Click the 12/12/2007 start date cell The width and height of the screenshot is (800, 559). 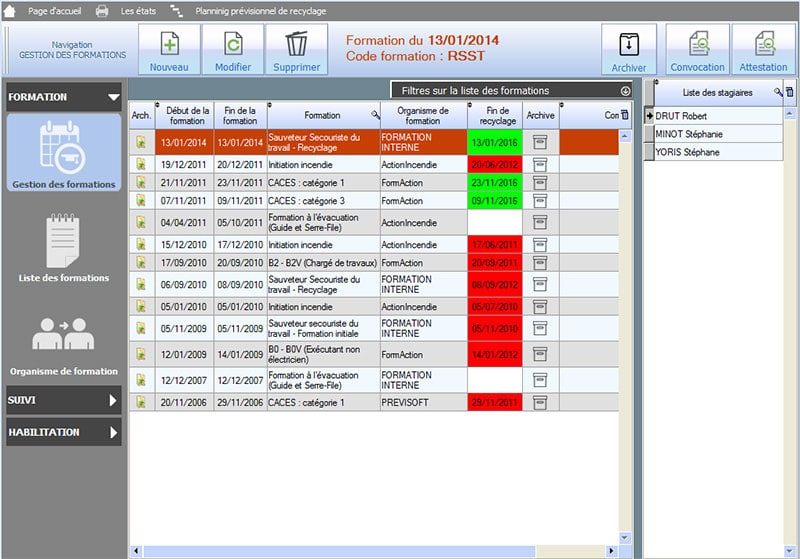[x=184, y=380]
